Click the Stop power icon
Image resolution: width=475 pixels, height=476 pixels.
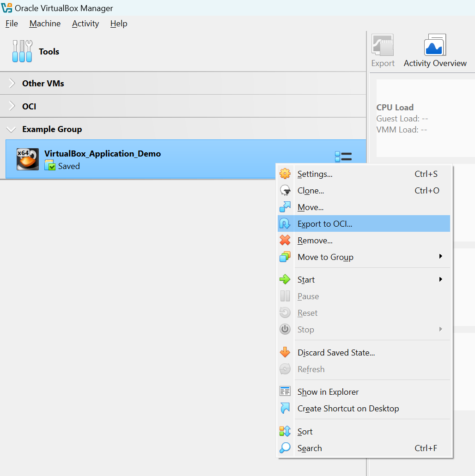[x=285, y=329]
